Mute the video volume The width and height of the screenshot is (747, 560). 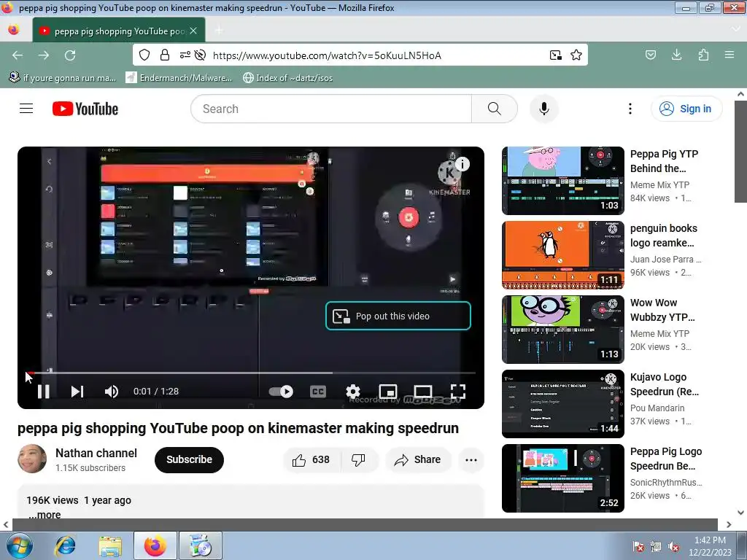point(112,392)
